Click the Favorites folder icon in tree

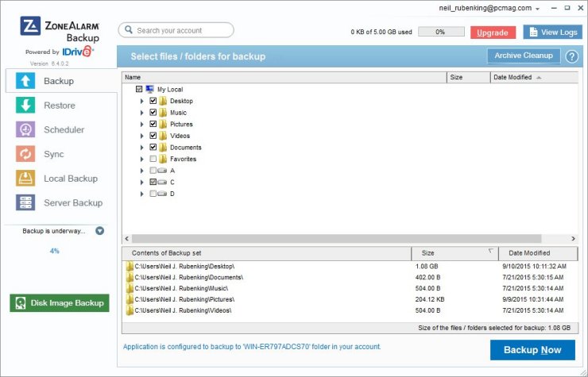163,159
